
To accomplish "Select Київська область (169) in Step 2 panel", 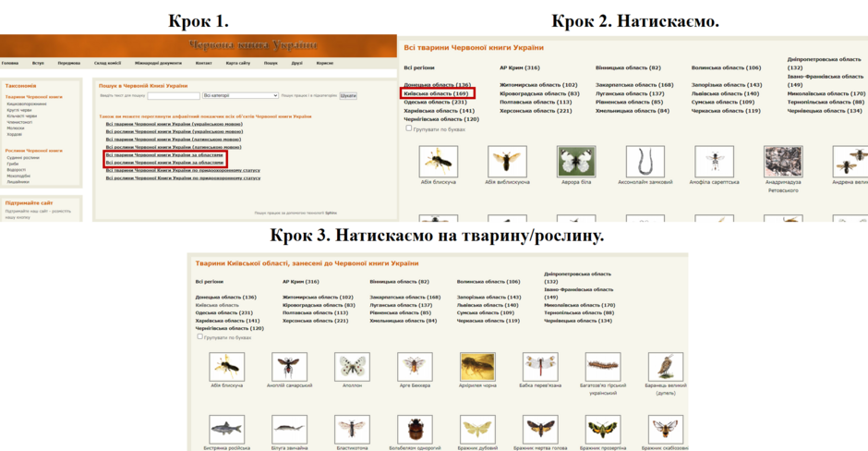I will pos(436,93).
